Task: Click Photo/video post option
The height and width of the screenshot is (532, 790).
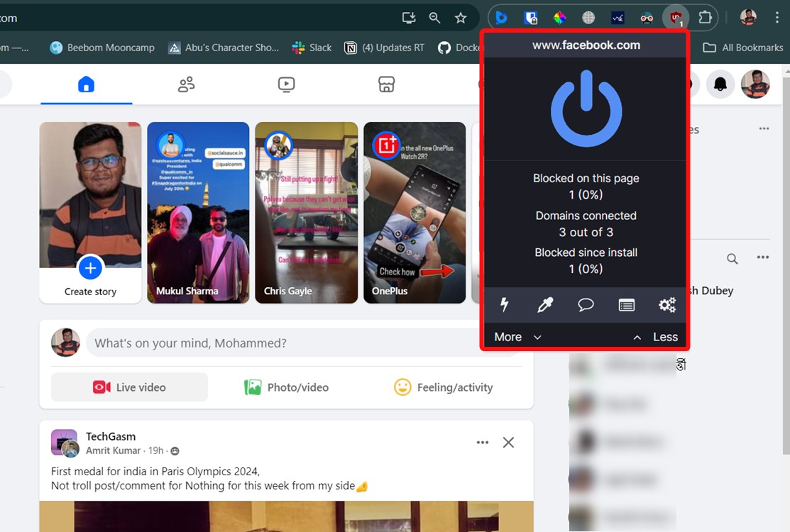Action: (286, 387)
